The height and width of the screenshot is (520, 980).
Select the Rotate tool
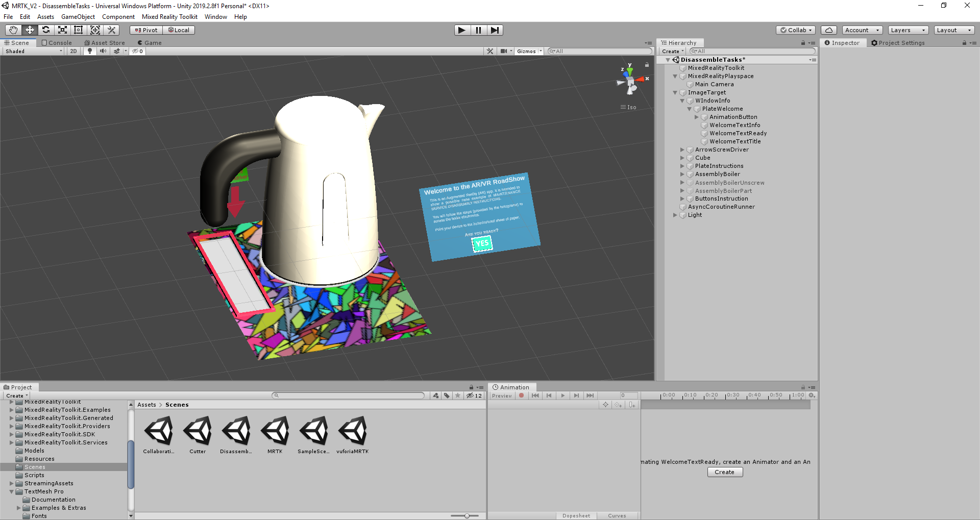pyautogui.click(x=46, y=30)
